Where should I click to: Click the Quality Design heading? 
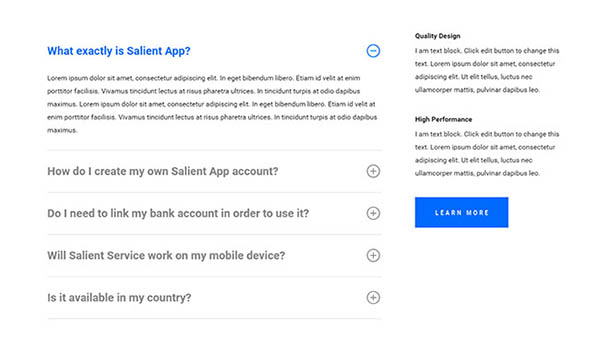pyautogui.click(x=437, y=36)
